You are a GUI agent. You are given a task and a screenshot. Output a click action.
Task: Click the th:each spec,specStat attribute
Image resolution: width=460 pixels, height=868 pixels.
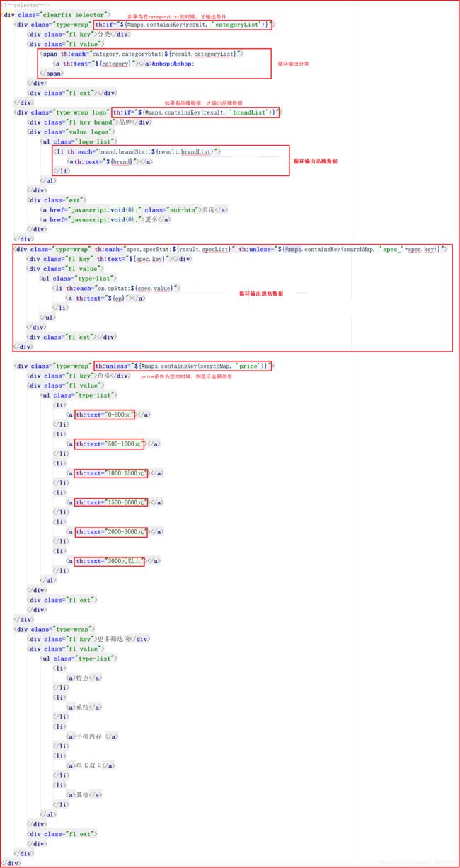163,249
